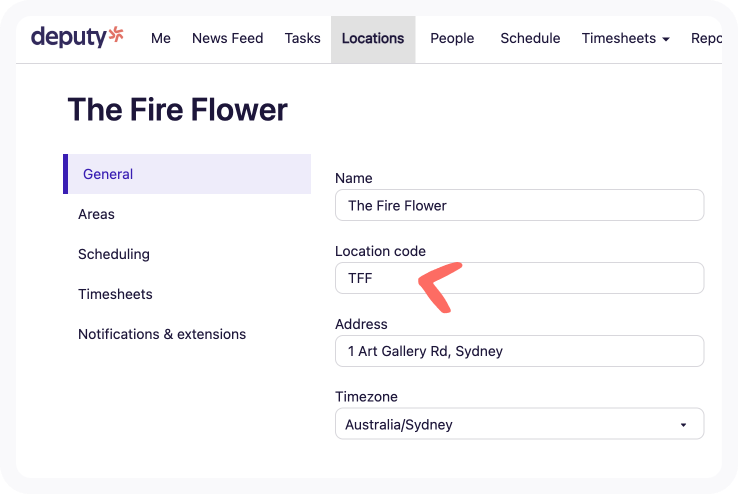Navigate to Schedule
The height and width of the screenshot is (494, 738).
tap(530, 38)
